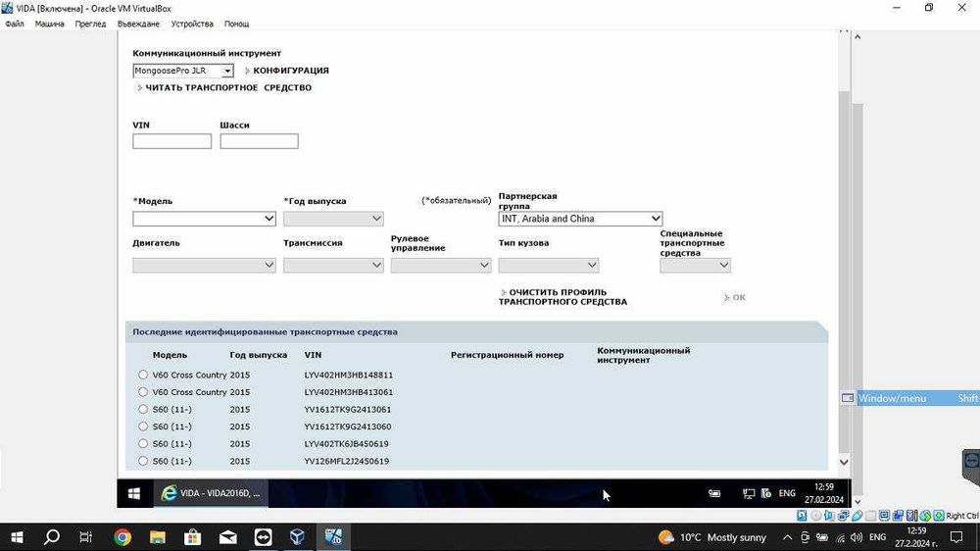This screenshot has height=551, width=980.
Task: Click the VirtualBox USB status icon
Action: [857, 516]
